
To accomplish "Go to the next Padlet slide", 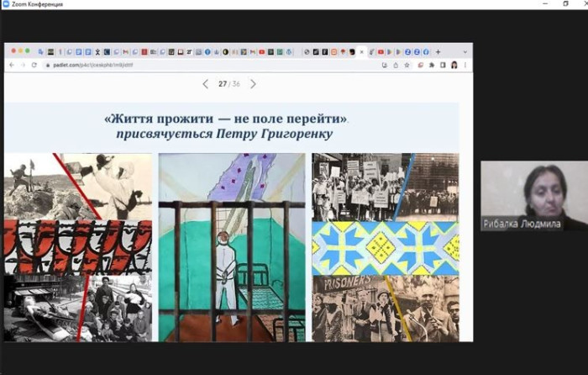I will coord(253,84).
